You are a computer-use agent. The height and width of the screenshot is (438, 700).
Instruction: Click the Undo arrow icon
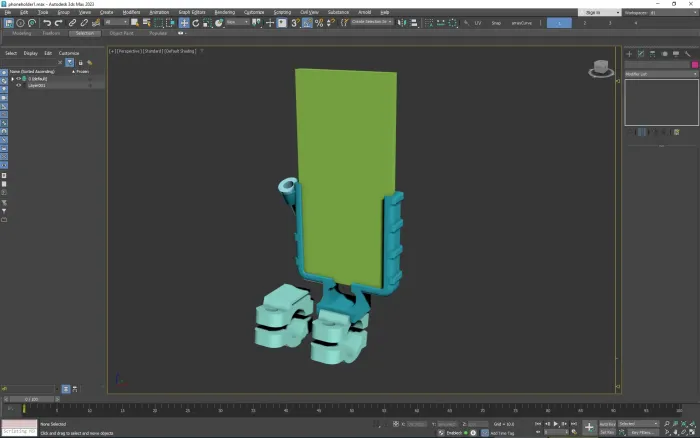point(47,23)
